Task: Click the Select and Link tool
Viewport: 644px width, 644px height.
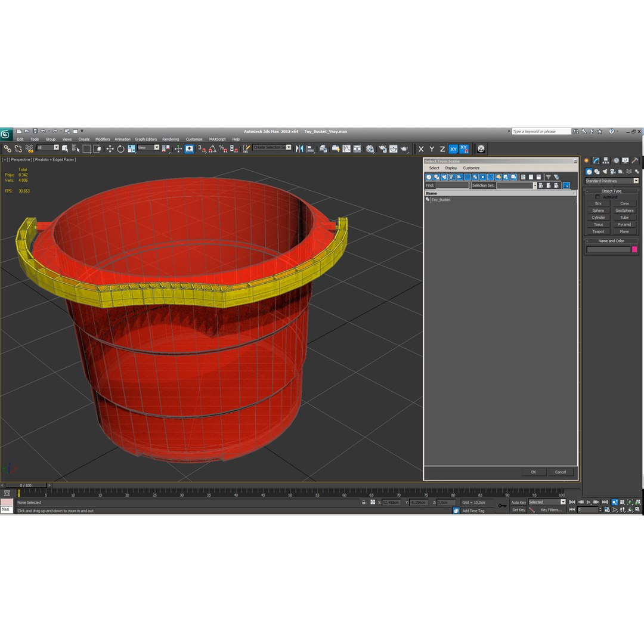Action: (x=7, y=148)
